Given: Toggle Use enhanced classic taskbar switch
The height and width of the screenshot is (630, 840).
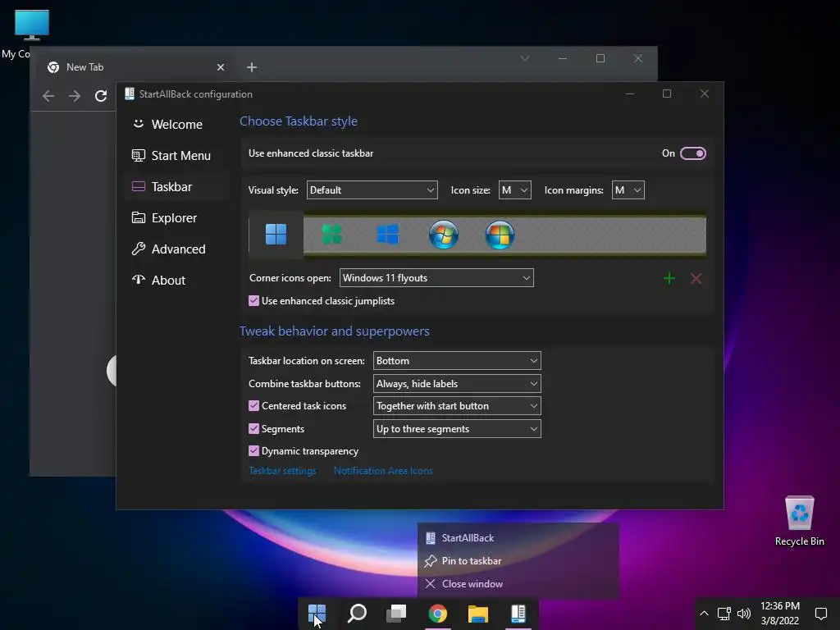Looking at the screenshot, I should click(x=692, y=153).
